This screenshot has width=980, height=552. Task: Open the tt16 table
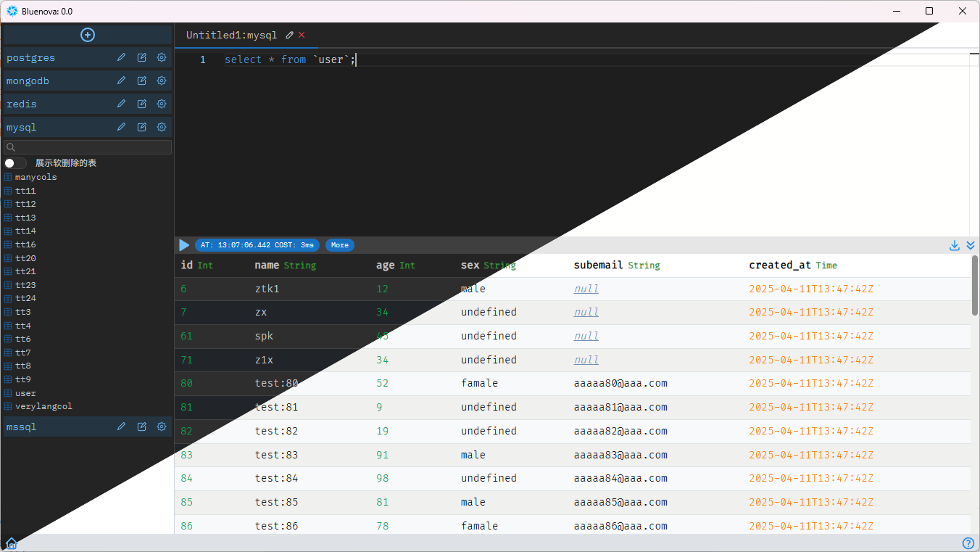click(25, 244)
